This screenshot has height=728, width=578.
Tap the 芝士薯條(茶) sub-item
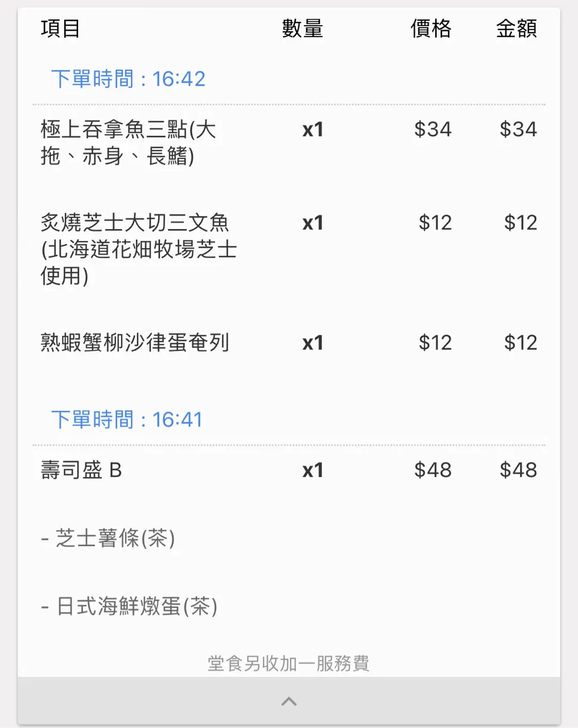(108, 538)
